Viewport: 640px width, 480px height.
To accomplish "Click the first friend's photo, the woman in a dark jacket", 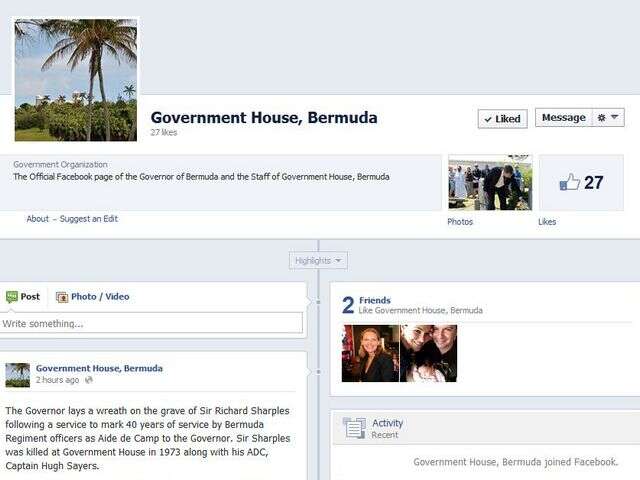I will (x=370, y=353).
